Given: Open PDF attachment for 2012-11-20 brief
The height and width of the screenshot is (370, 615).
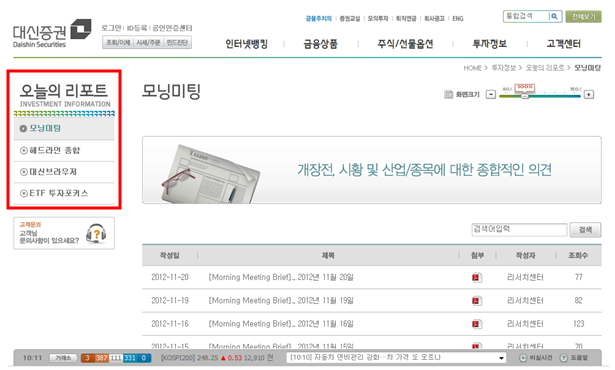Looking at the screenshot, I should pyautogui.click(x=476, y=277).
